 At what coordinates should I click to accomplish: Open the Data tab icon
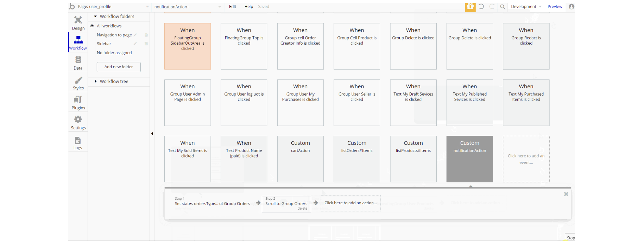(78, 63)
